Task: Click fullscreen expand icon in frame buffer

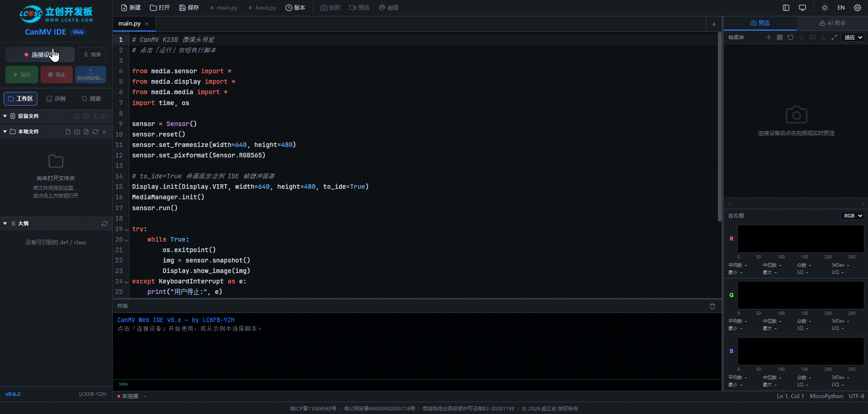Action: coord(834,37)
